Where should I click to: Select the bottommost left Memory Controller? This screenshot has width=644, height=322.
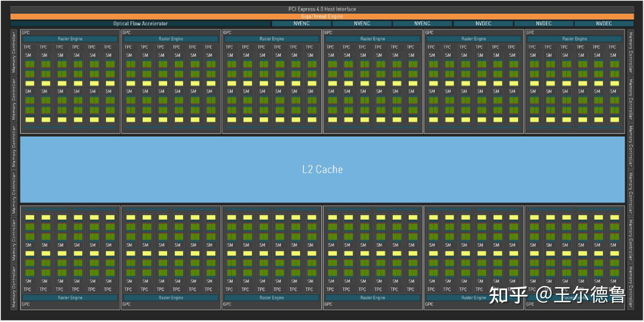pyautogui.click(x=14, y=287)
